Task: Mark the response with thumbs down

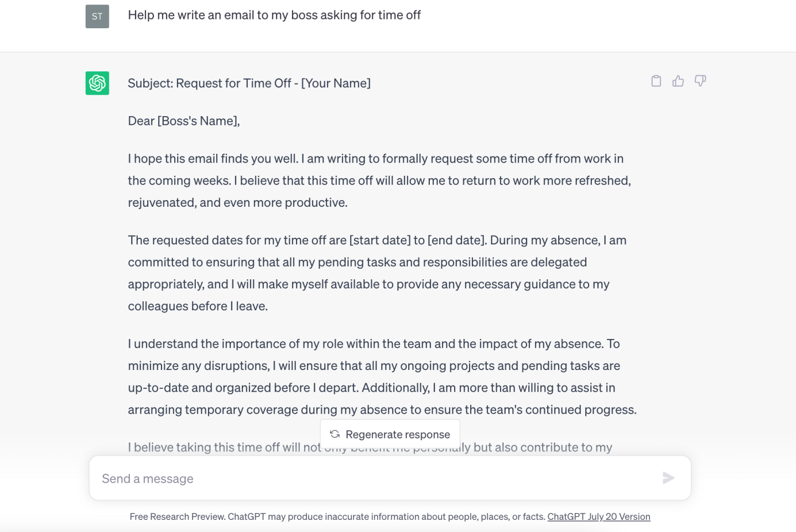Action: click(700, 81)
